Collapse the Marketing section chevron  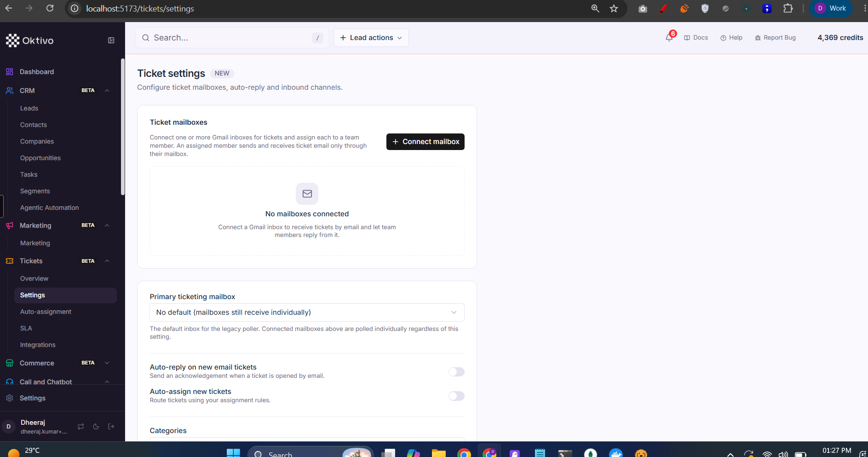pyautogui.click(x=107, y=226)
